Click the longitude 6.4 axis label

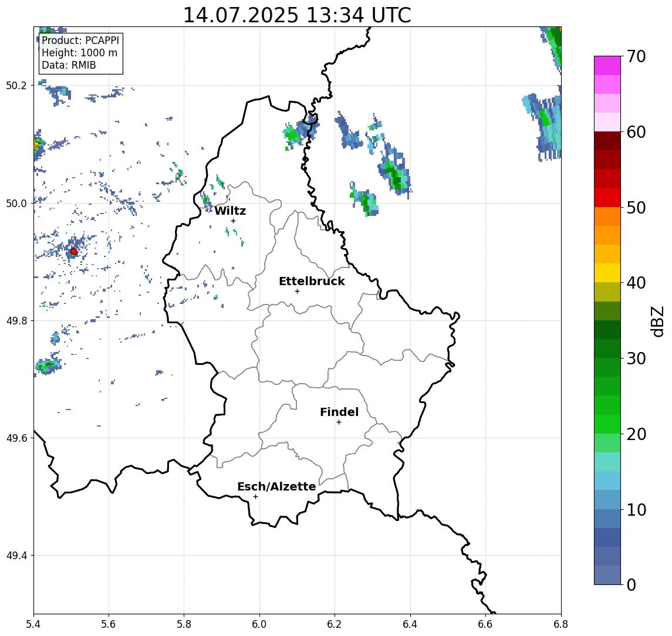click(x=410, y=624)
